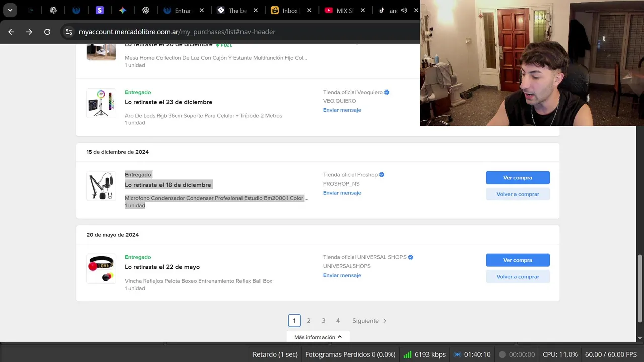Click scrollbar down arrow
The width and height of the screenshot is (644, 362).
tap(640, 338)
